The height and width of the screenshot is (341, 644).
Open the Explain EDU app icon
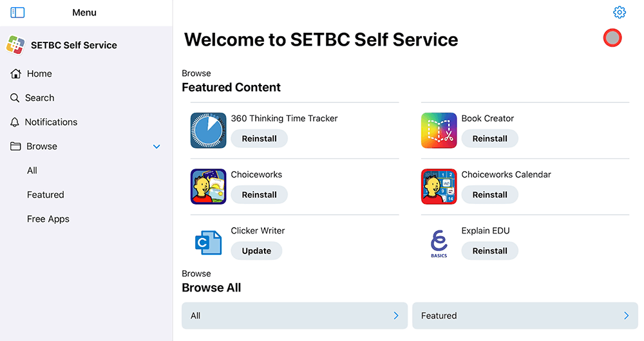(x=439, y=243)
